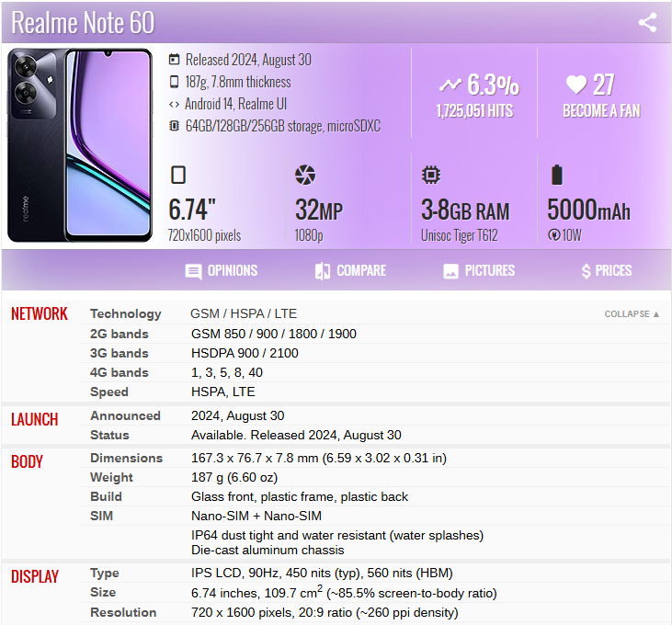Click the Android OS code icon

click(x=174, y=104)
